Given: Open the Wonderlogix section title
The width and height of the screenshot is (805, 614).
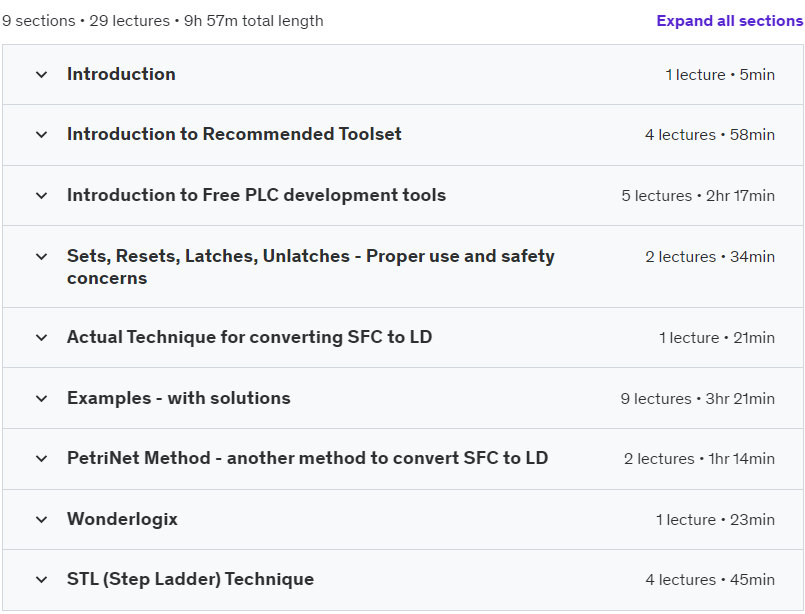Looking at the screenshot, I should point(122,519).
